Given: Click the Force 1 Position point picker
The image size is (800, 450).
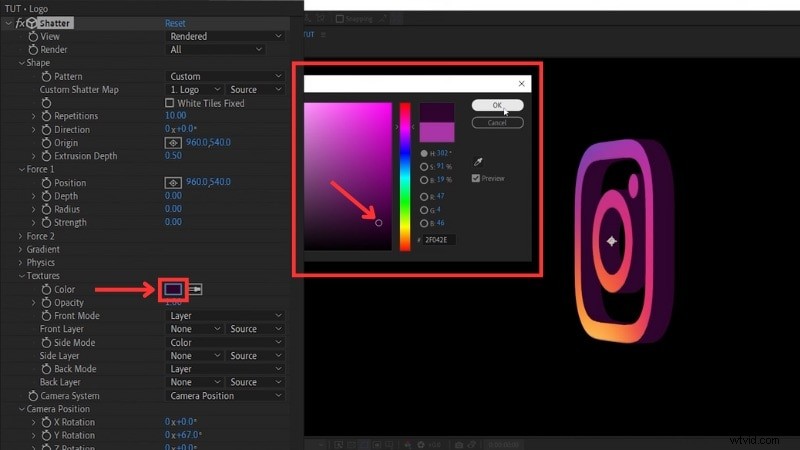Looking at the screenshot, I should pyautogui.click(x=173, y=183).
